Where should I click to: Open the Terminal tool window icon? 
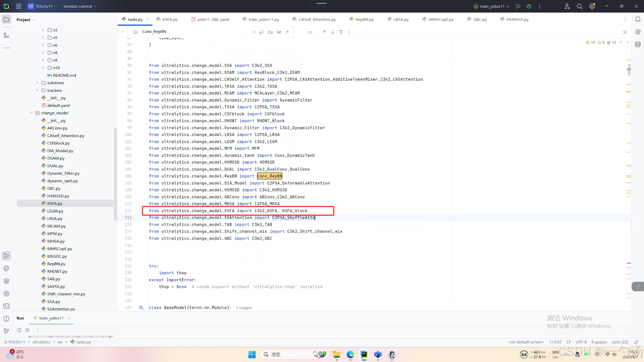coord(6,306)
